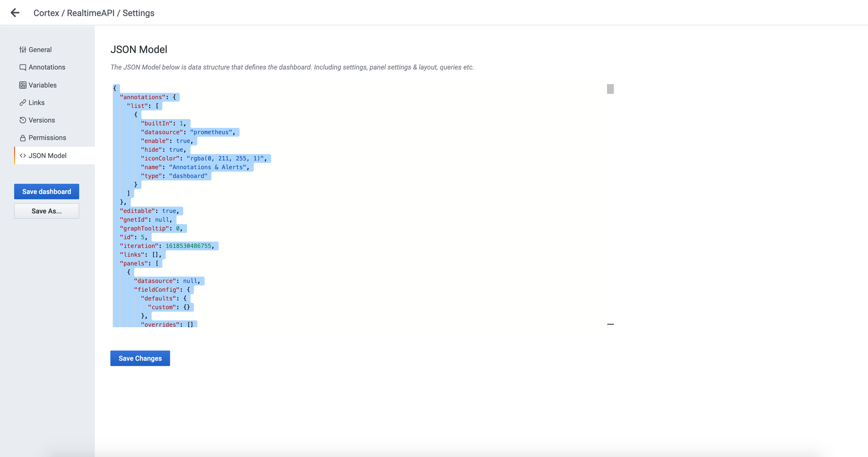This screenshot has width=868, height=457.
Task: Click the Annotations comment icon
Action: (23, 67)
